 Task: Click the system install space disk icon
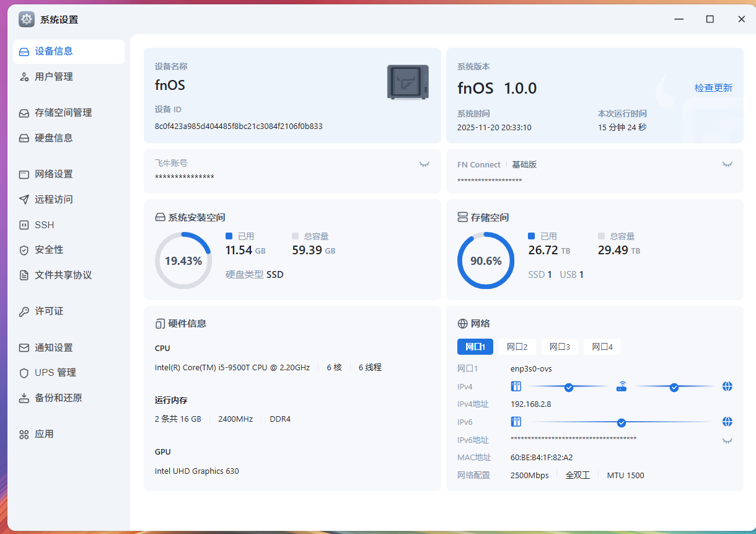click(160, 218)
